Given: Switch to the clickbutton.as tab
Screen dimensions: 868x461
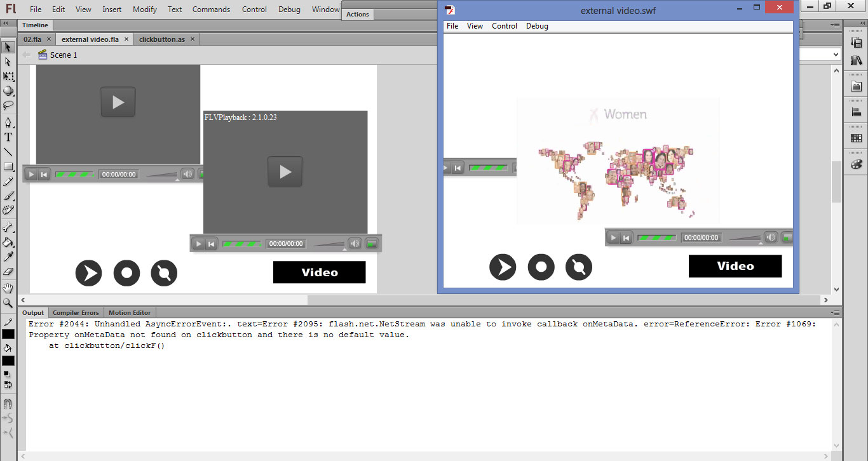Looking at the screenshot, I should coord(161,39).
